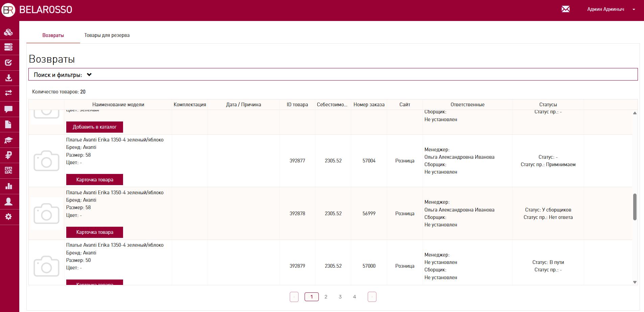Viewport: 644px width, 312px height.
Task: Open the QR code sidebar icon
Action: pos(8,170)
